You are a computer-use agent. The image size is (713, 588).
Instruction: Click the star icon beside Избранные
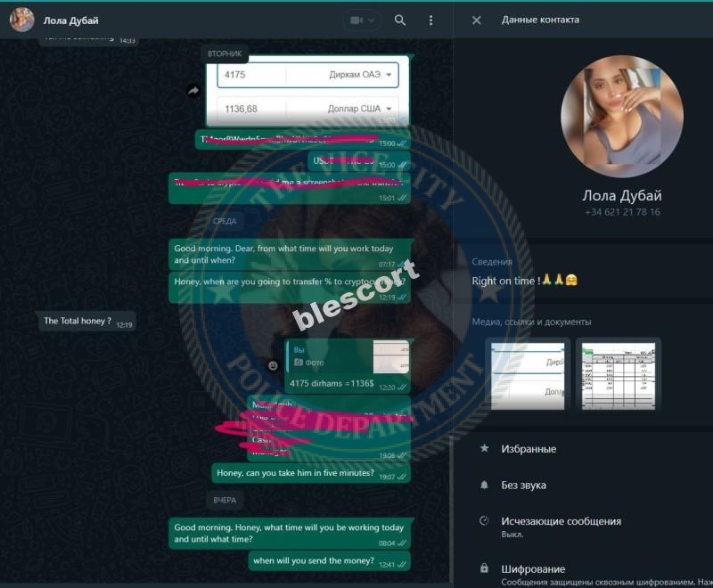pyautogui.click(x=484, y=448)
